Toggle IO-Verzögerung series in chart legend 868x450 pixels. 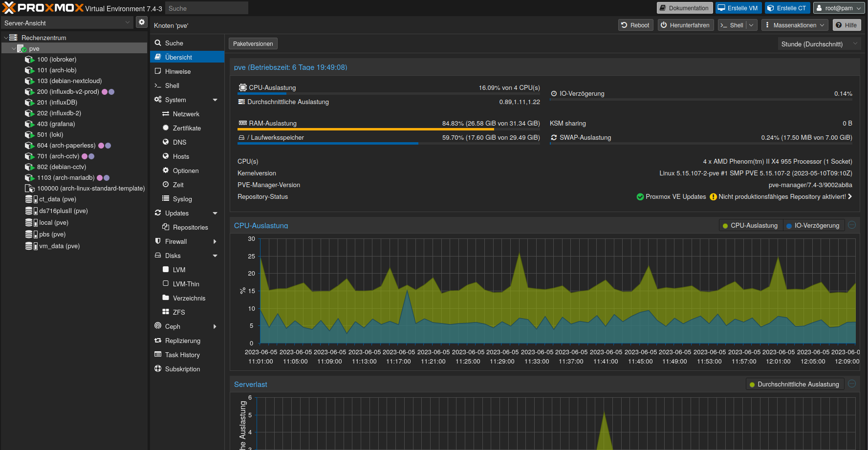(813, 226)
